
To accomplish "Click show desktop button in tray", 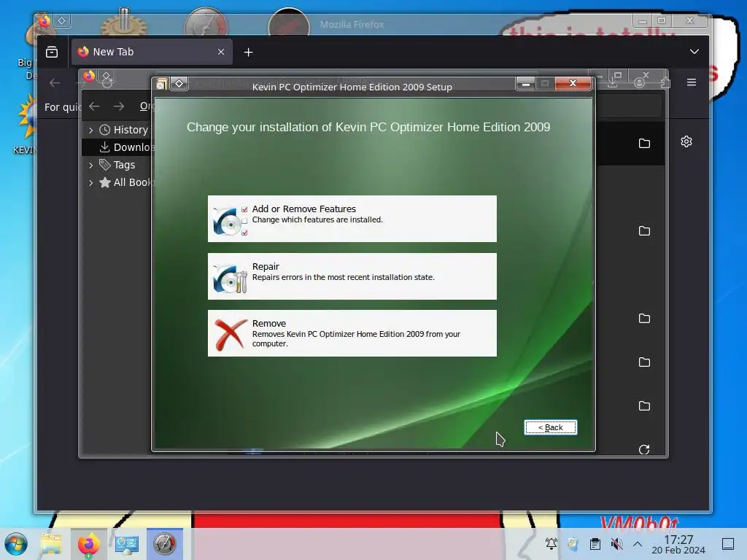I will pyautogui.click(x=728, y=544).
